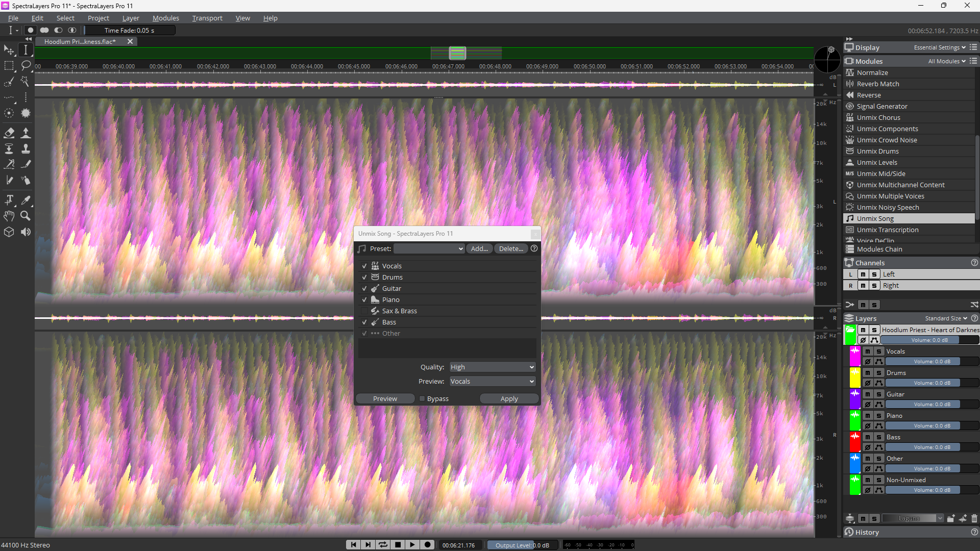The width and height of the screenshot is (980, 551).
Task: Click the magenta Vocals layer color swatch
Action: (x=855, y=356)
